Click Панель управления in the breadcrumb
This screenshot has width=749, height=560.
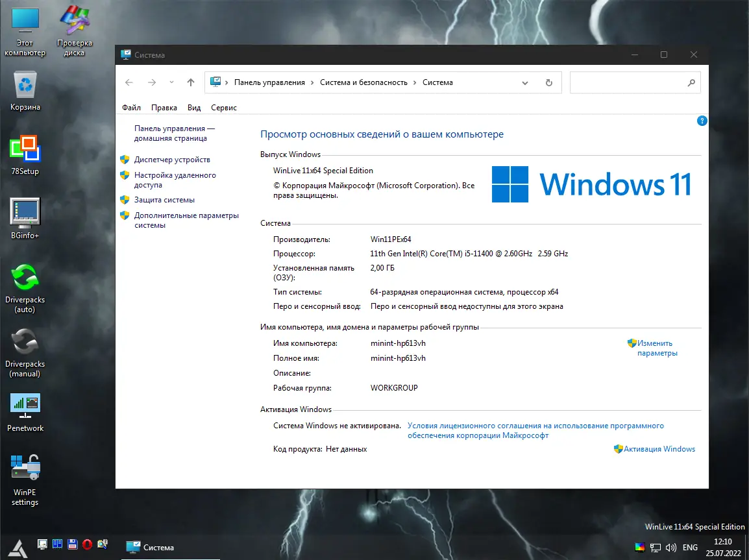[269, 82]
